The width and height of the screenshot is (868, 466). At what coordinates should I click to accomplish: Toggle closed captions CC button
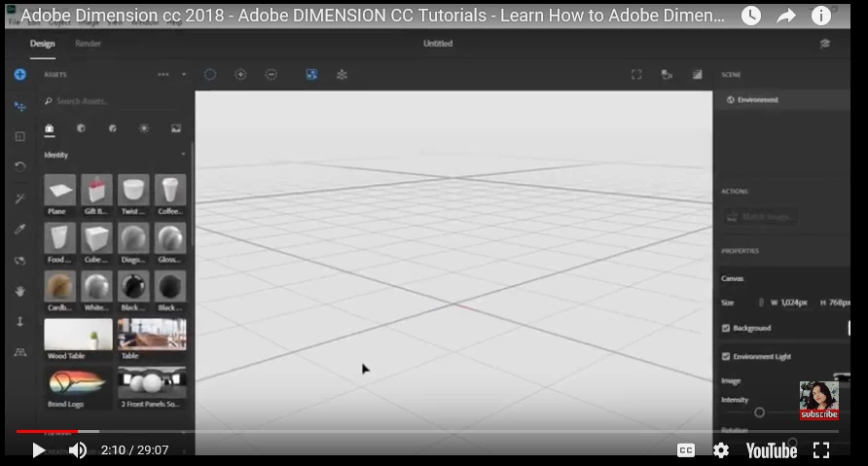tap(686, 450)
